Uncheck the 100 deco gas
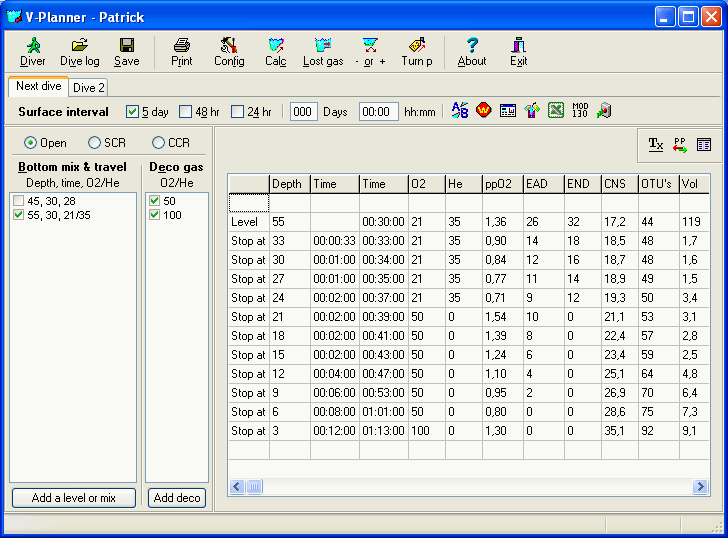 tap(152, 215)
